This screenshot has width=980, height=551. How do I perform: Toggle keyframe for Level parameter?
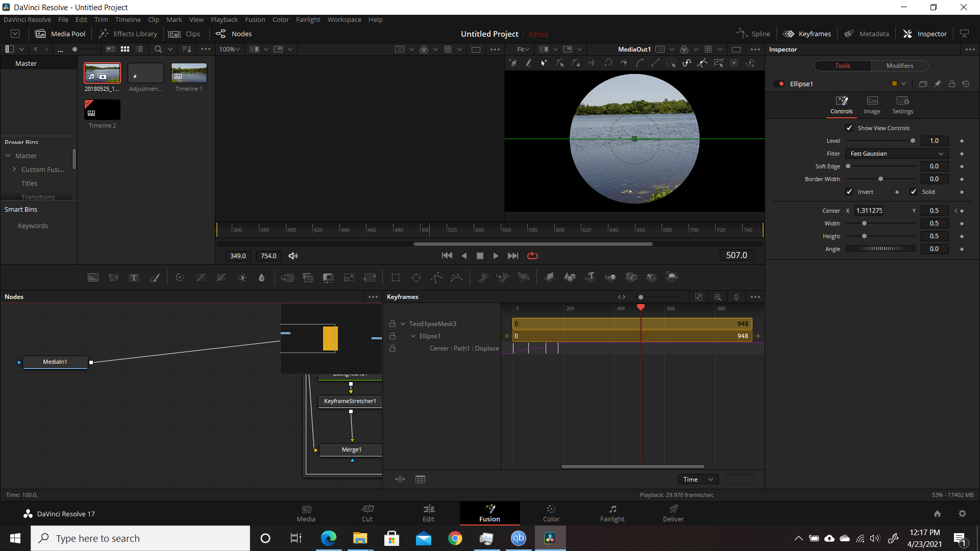pyautogui.click(x=962, y=141)
